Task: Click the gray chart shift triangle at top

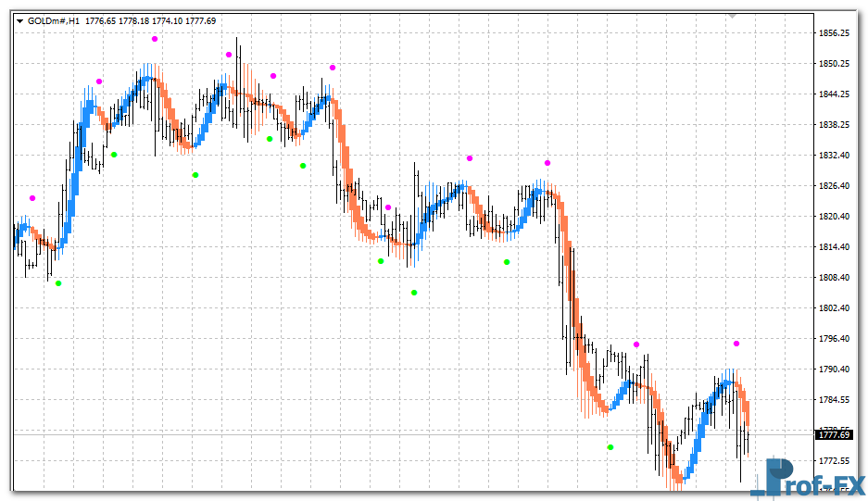Action: click(x=732, y=16)
